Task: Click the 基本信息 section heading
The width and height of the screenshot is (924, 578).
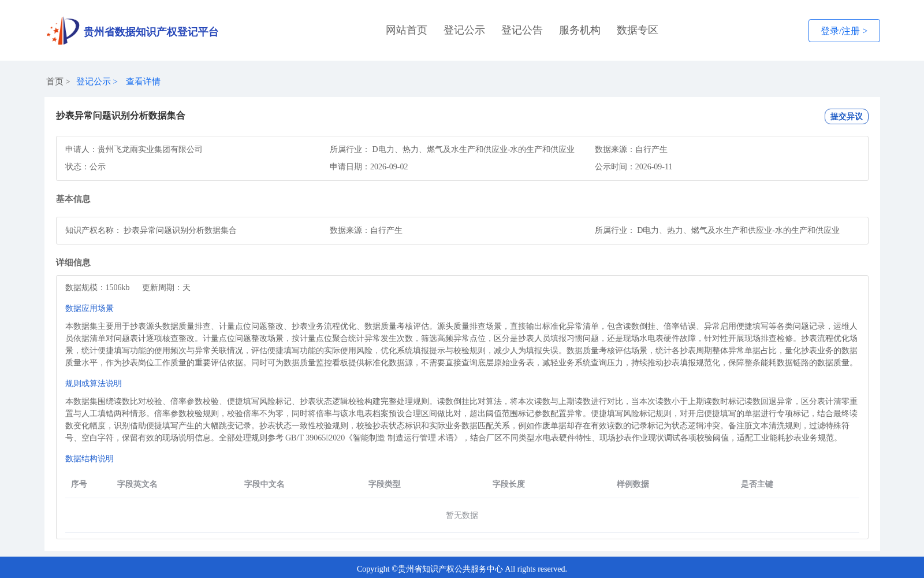Action: tap(73, 199)
